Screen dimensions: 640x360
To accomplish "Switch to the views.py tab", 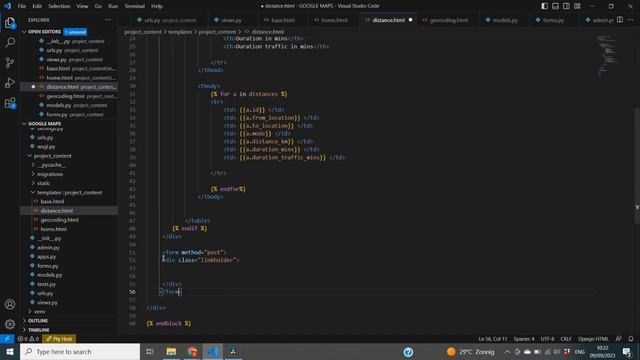I will pos(231,20).
